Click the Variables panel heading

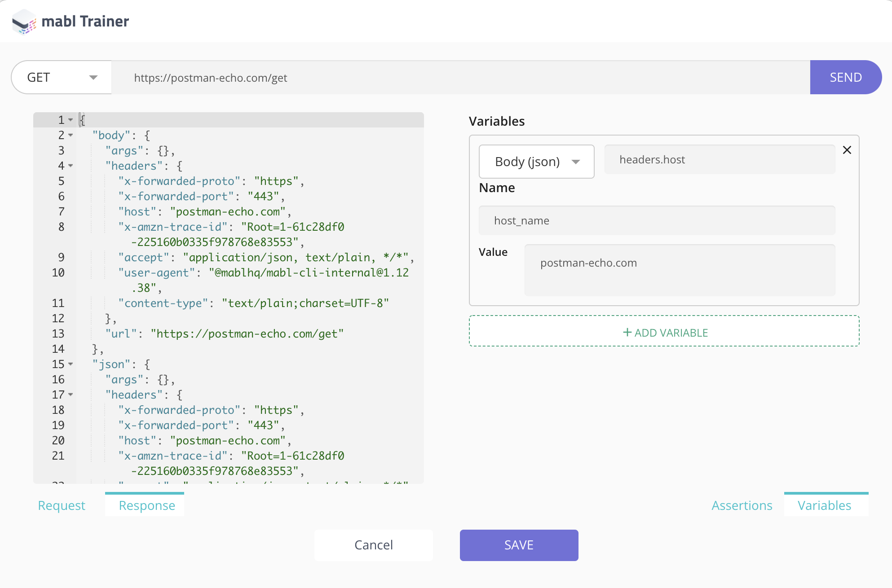(x=497, y=121)
